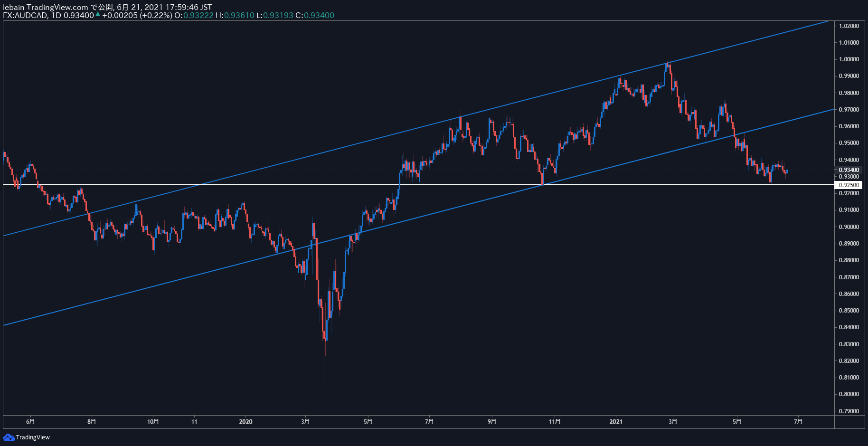Click the green up-arrow next to 0.93400
The height and width of the screenshot is (446, 868).
tap(98, 15)
